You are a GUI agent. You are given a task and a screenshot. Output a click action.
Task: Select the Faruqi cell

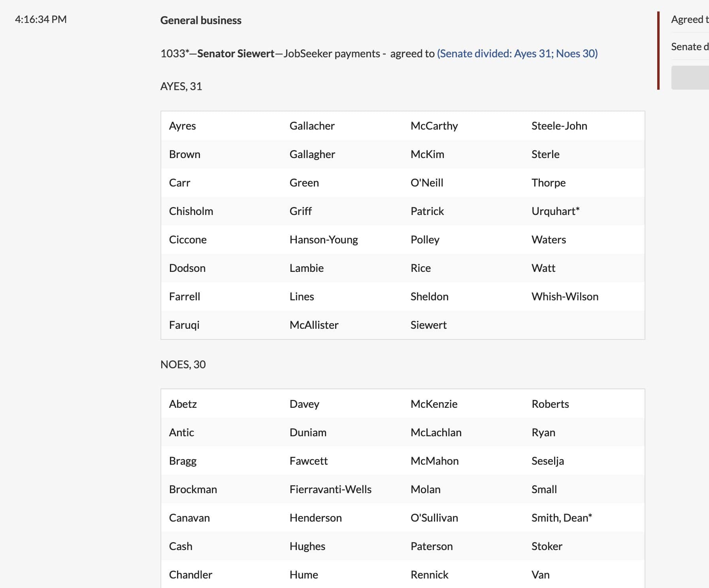(221, 325)
